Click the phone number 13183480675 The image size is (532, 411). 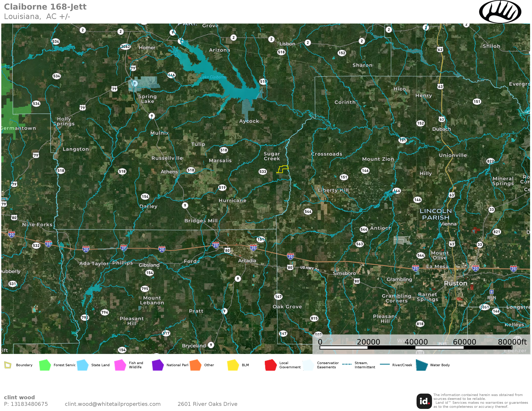coord(29,404)
